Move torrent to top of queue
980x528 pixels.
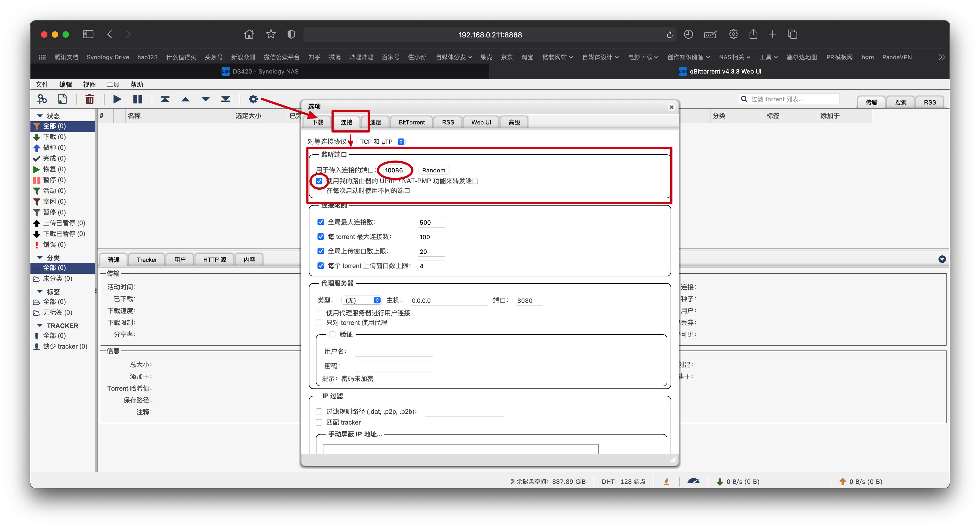point(165,99)
